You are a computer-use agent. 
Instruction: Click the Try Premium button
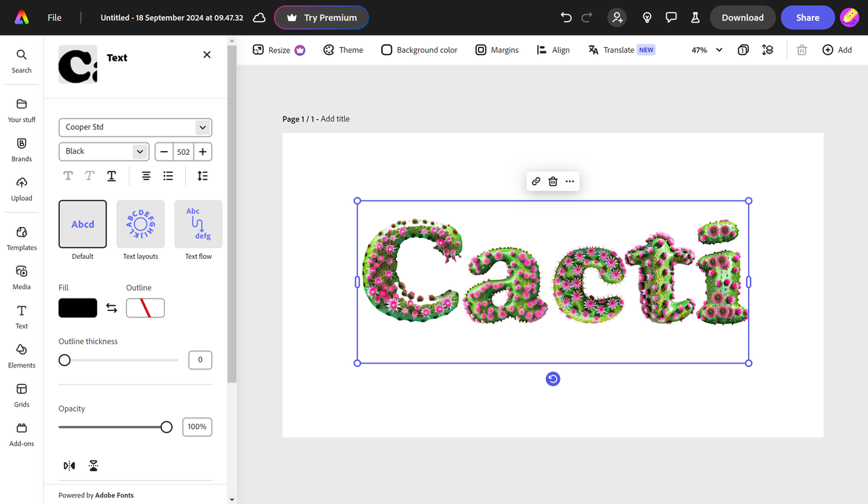[321, 17]
